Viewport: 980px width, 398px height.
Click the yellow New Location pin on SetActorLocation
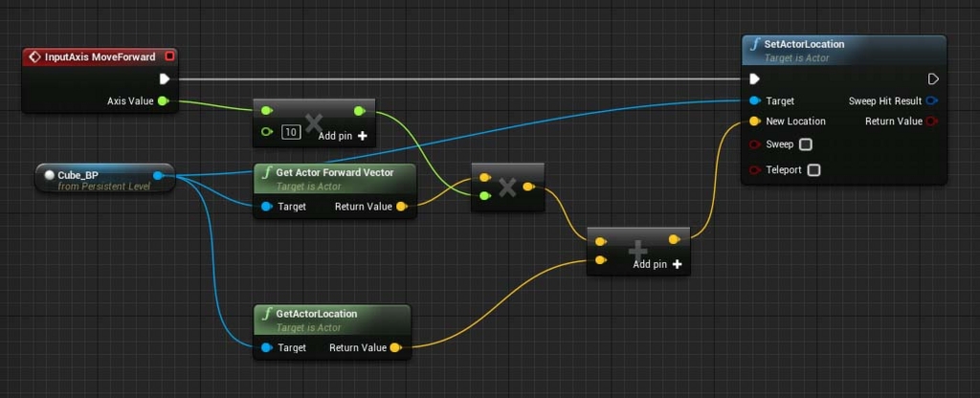tap(755, 122)
